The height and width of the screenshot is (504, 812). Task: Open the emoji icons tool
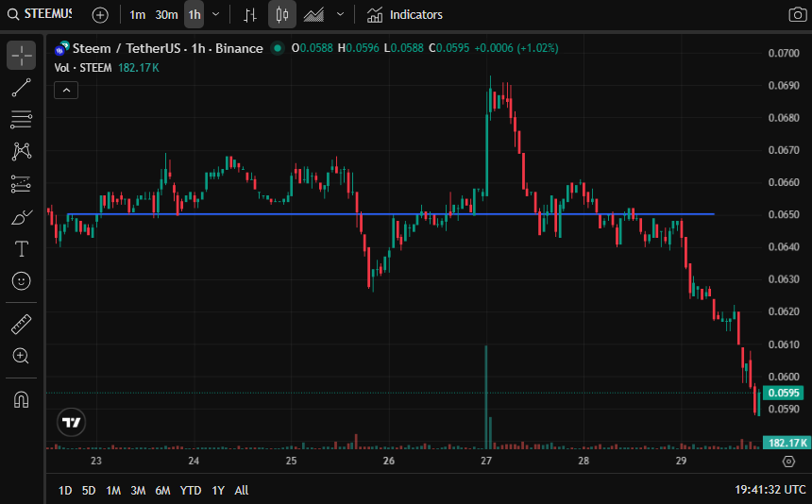coord(21,281)
